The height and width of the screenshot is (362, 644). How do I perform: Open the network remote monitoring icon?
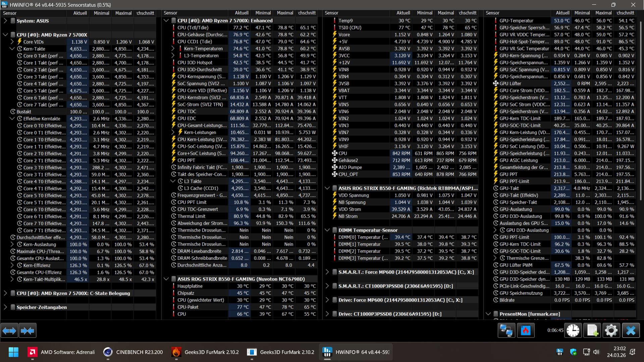click(x=506, y=331)
